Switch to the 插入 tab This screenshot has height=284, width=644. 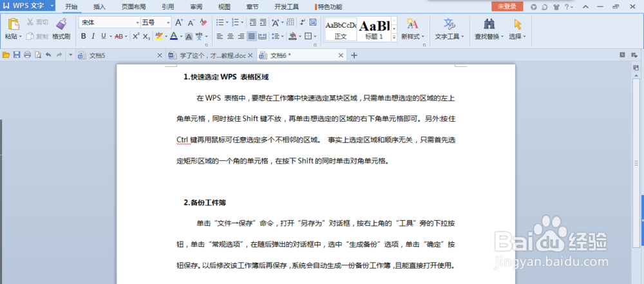(99, 7)
